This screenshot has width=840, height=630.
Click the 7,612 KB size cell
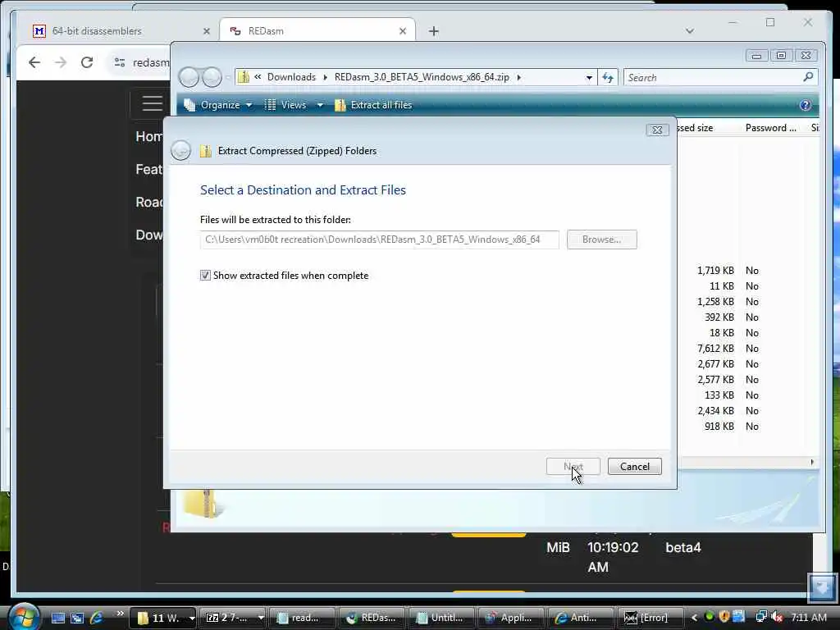[x=715, y=348]
